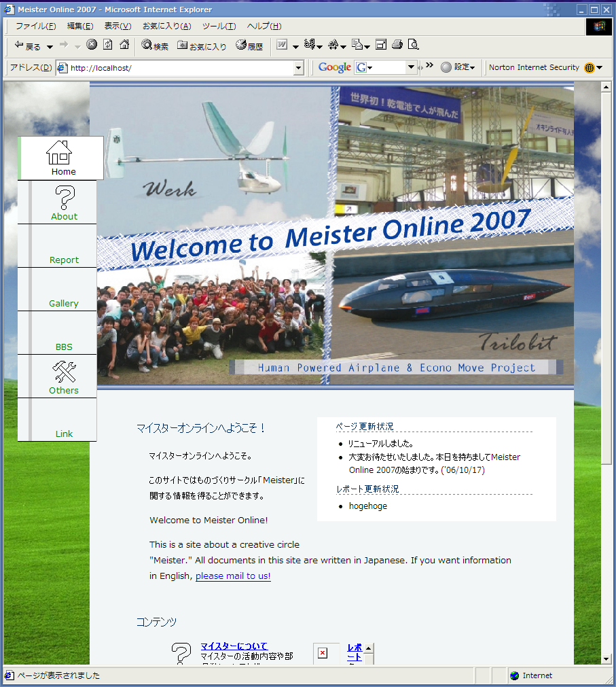The height and width of the screenshot is (687, 616).
Task: Click the Text Size toolbar icon
Action: (333, 44)
